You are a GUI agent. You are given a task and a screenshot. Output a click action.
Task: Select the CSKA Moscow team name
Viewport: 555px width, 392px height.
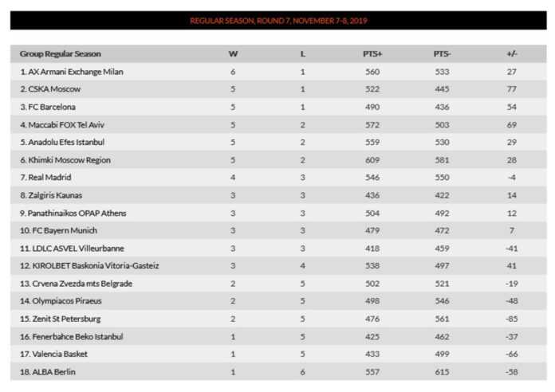[50, 89]
